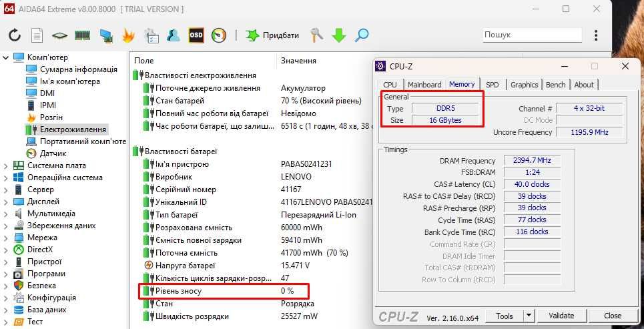644x329 pixels.
Task: Select DMI in the tree
Action: coord(47,93)
